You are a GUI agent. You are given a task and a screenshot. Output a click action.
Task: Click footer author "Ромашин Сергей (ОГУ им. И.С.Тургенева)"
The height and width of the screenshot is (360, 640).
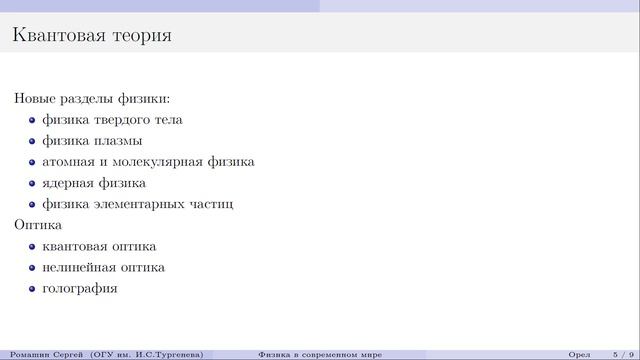point(107,355)
